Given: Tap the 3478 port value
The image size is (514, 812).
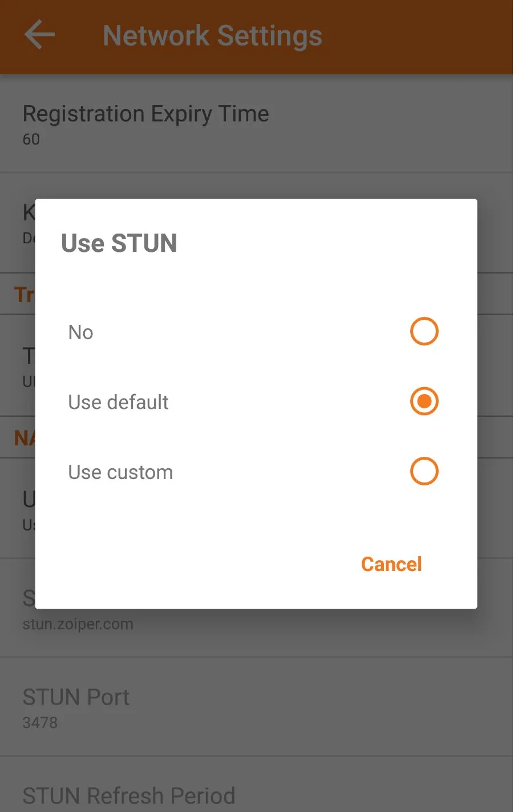Looking at the screenshot, I should click(x=40, y=723).
